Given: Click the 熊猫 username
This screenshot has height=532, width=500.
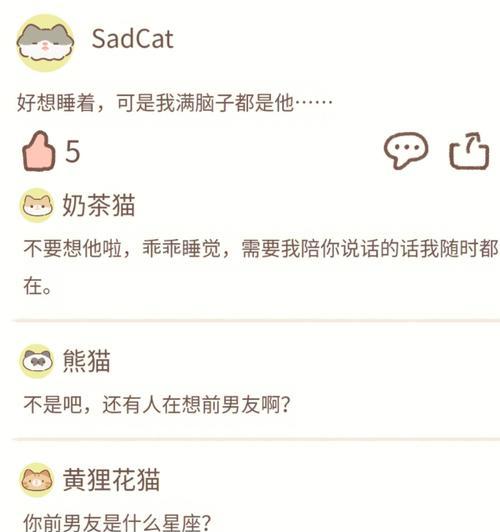Looking at the screenshot, I should tap(86, 361).
